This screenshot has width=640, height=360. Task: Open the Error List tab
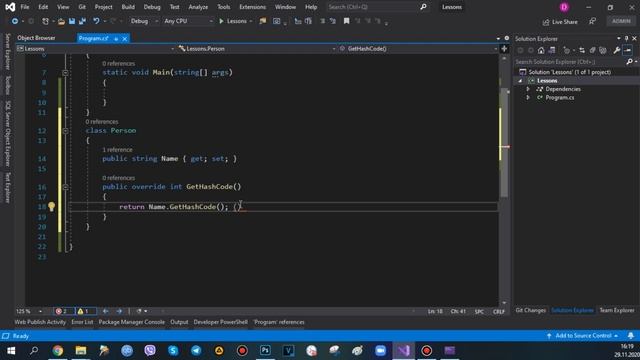[82, 322]
